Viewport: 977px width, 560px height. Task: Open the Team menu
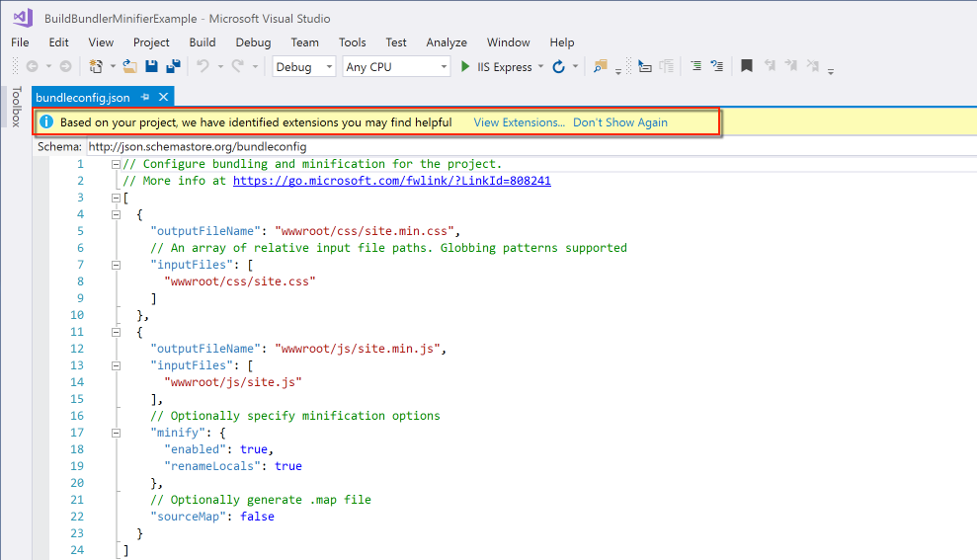tap(304, 42)
